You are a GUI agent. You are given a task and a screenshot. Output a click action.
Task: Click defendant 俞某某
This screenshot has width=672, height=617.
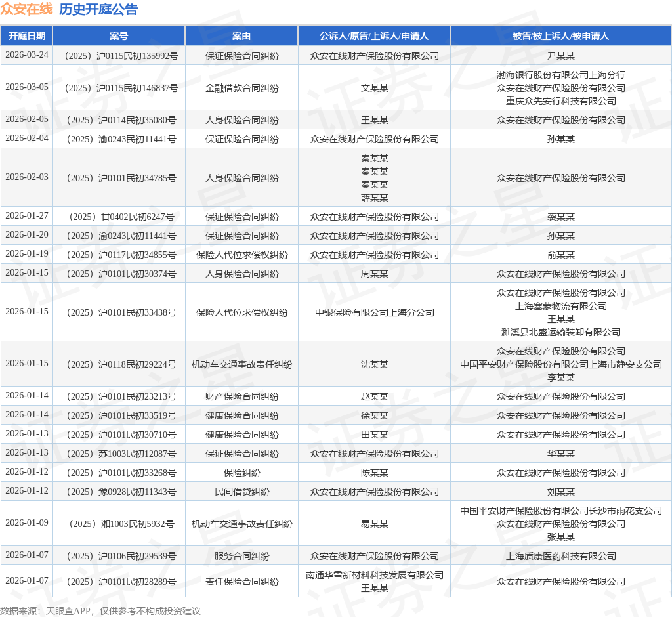tap(561, 255)
